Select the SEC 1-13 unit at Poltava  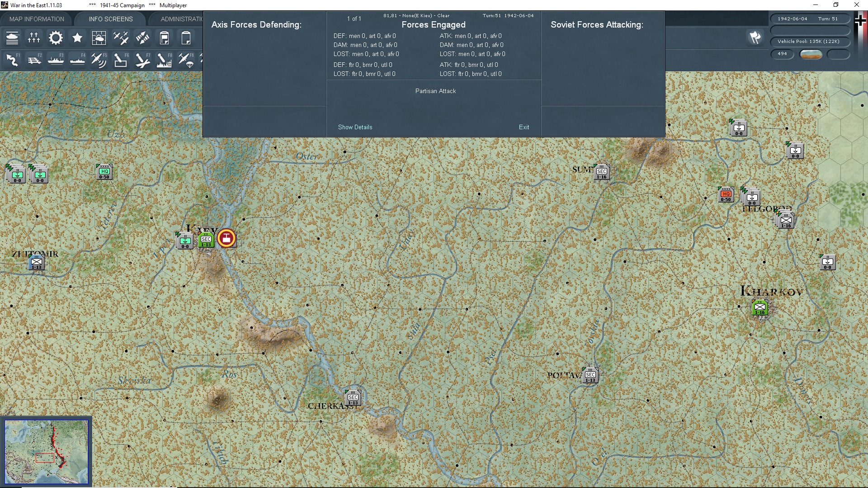point(590,375)
